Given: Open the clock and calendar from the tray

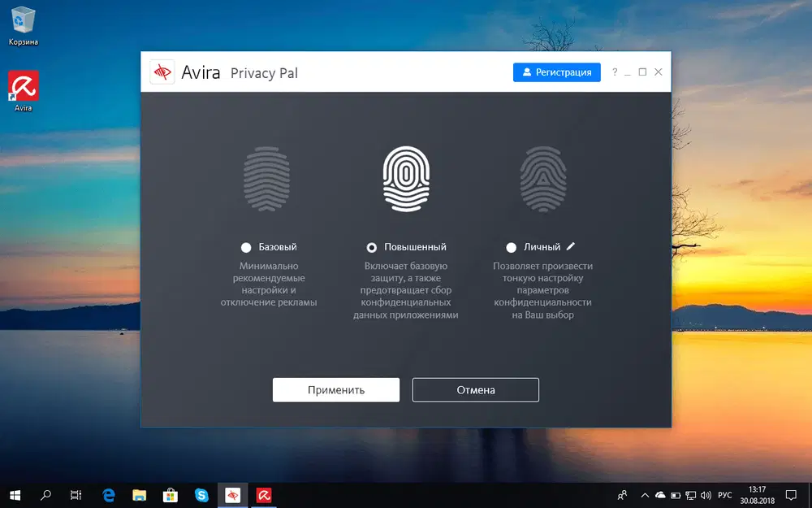Looking at the screenshot, I should pyautogui.click(x=756, y=494).
